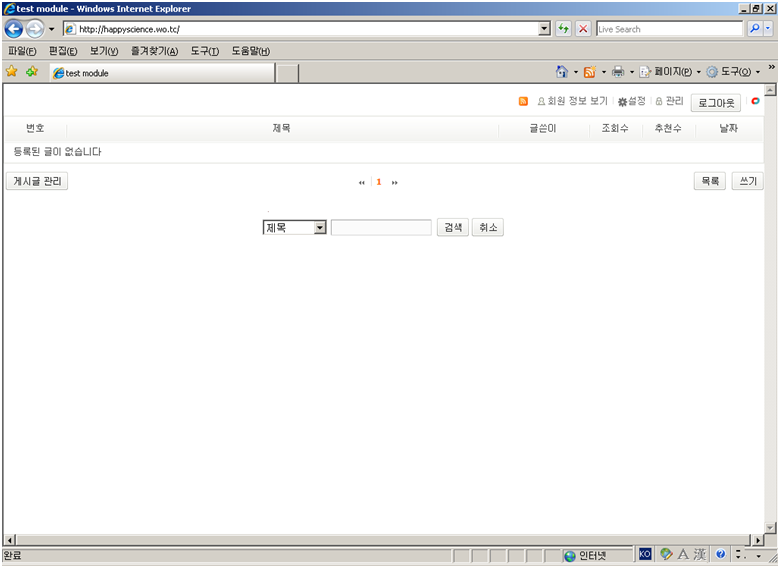Open the 보기(V) menu
The height and width of the screenshot is (568, 780).
[x=104, y=51]
